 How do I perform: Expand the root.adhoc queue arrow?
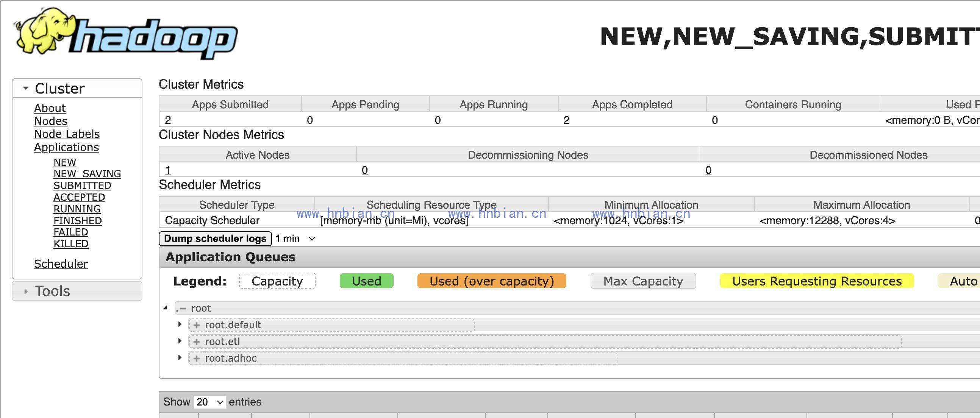point(180,357)
